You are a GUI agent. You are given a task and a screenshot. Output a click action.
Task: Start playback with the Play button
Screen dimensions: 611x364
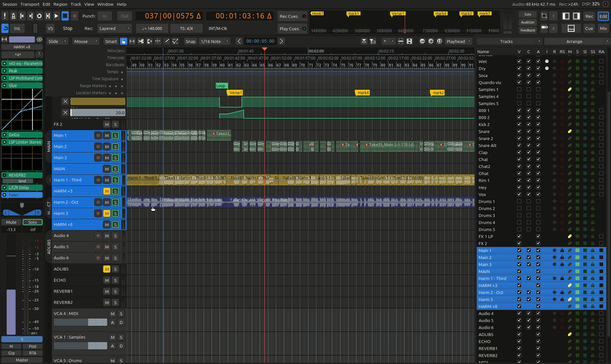coord(56,16)
